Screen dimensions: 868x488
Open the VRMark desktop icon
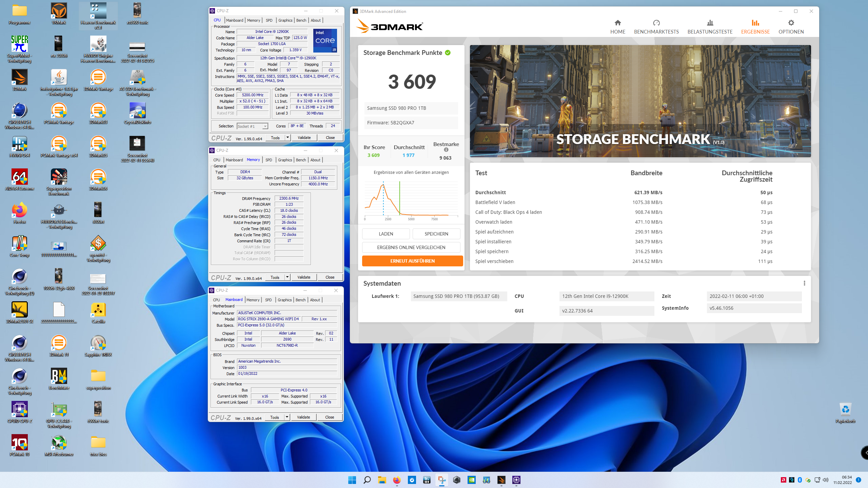point(59,14)
